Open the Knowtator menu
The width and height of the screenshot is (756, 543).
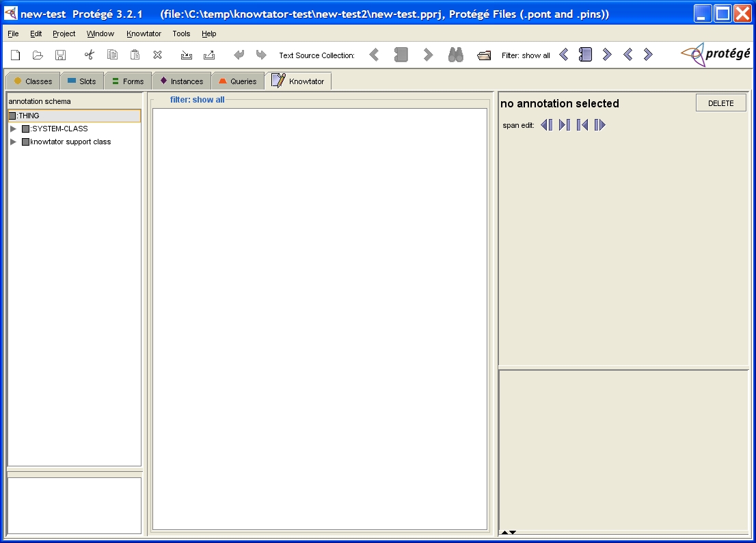tap(144, 34)
